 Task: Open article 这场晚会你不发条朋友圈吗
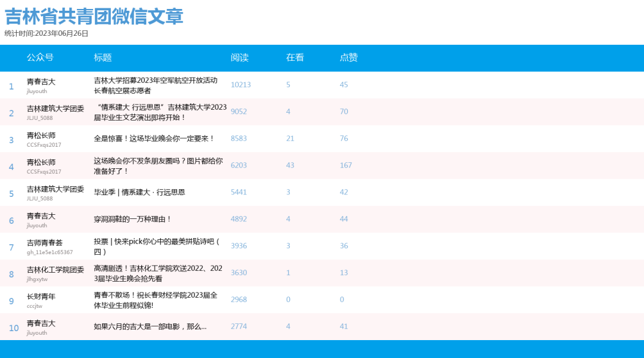pos(159,166)
